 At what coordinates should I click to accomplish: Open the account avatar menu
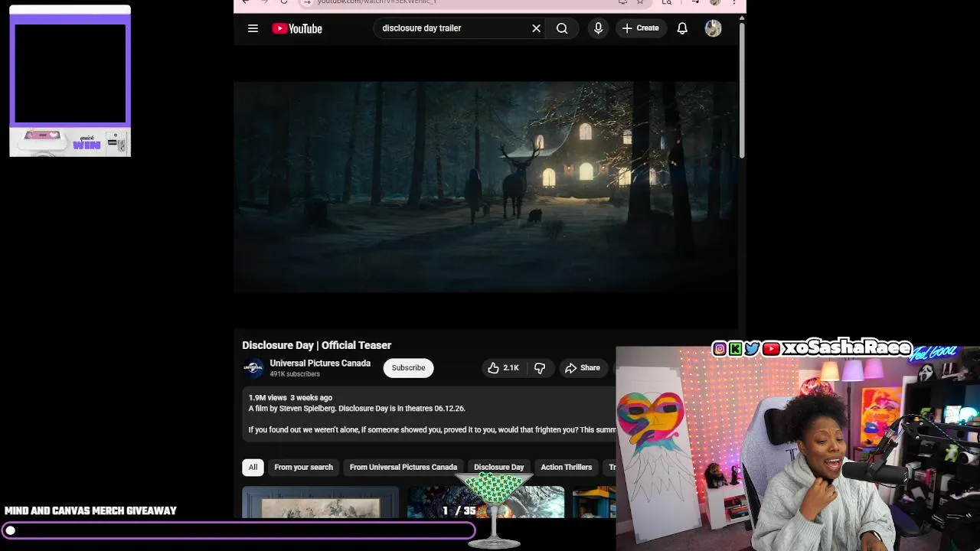713,28
